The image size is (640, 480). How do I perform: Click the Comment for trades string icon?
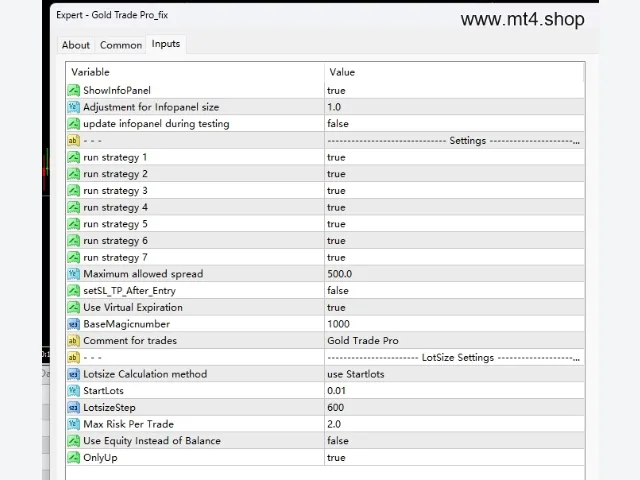73,341
